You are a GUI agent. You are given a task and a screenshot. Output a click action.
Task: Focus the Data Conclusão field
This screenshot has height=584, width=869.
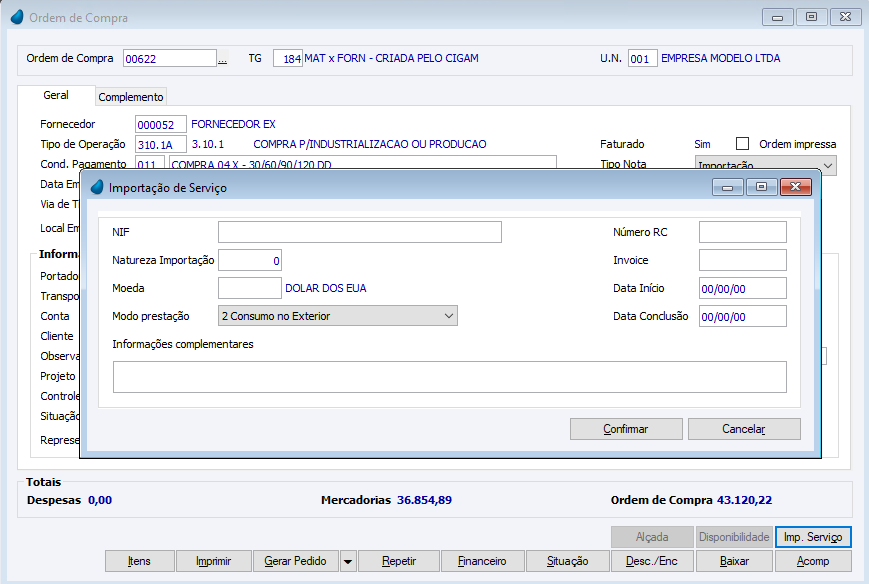click(743, 316)
